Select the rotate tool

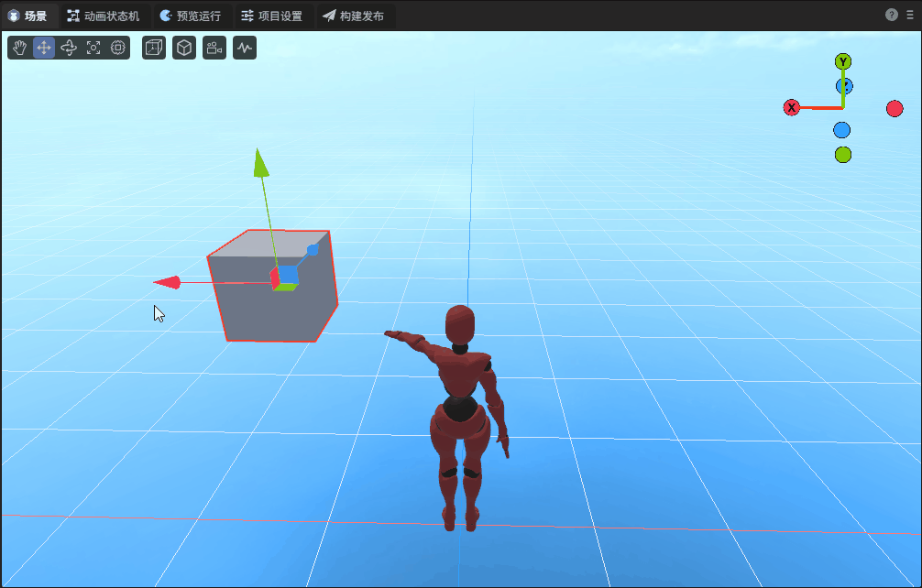pyautogui.click(x=69, y=48)
